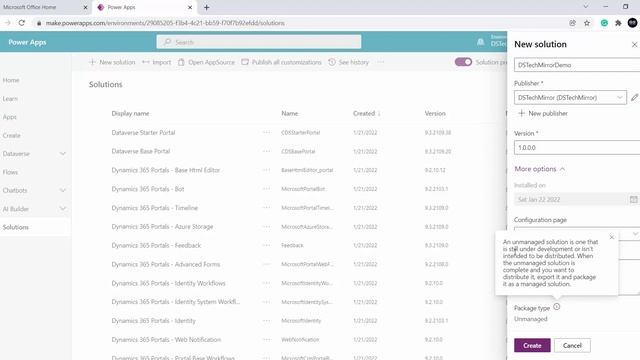This screenshot has width=640, height=360.
Task: Open ellipsis menu for Portals - Timeline row
Action: point(267,207)
